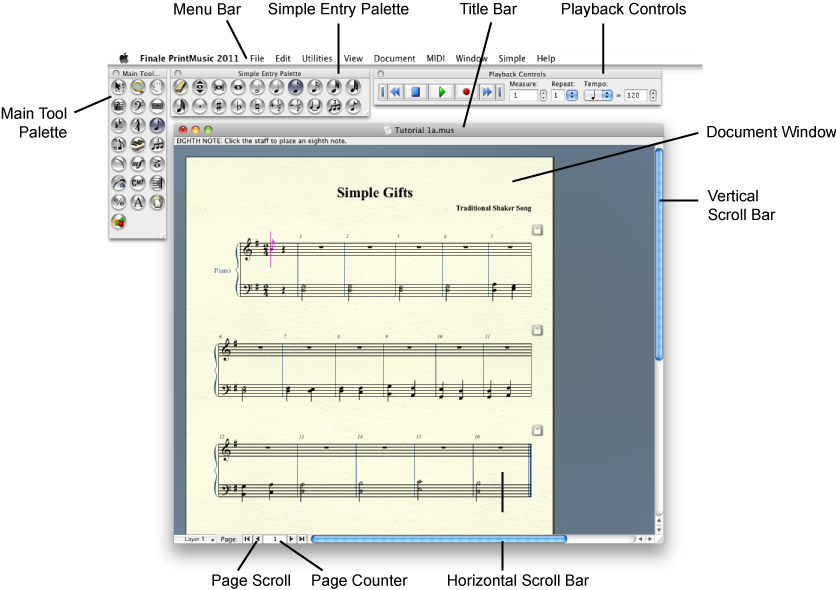Activate the Resize percent tool

(118, 202)
